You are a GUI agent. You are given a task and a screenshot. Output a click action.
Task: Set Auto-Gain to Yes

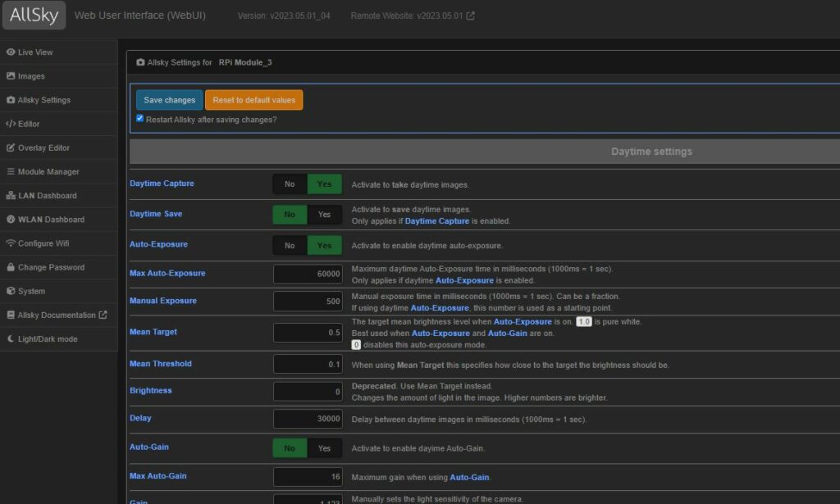(x=324, y=448)
